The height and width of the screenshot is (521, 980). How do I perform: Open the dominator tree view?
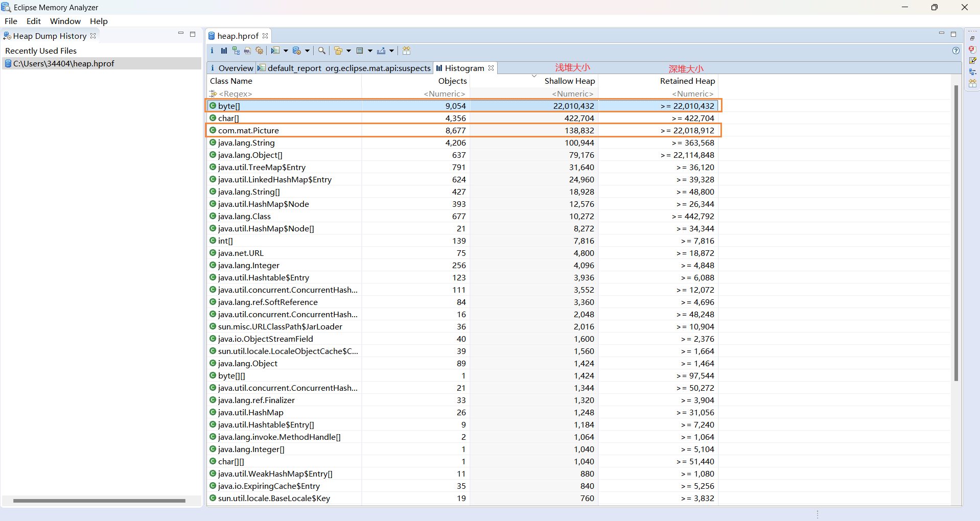pyautogui.click(x=236, y=51)
